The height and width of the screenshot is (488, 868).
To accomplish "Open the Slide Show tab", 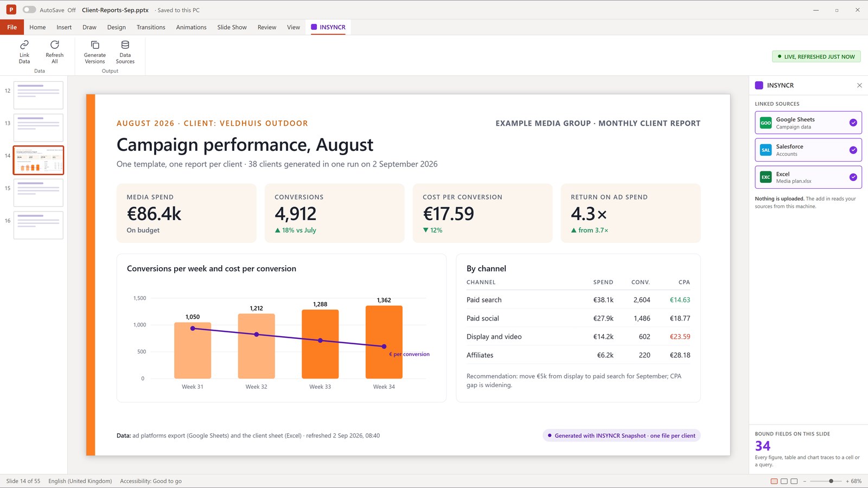I will pyautogui.click(x=232, y=27).
